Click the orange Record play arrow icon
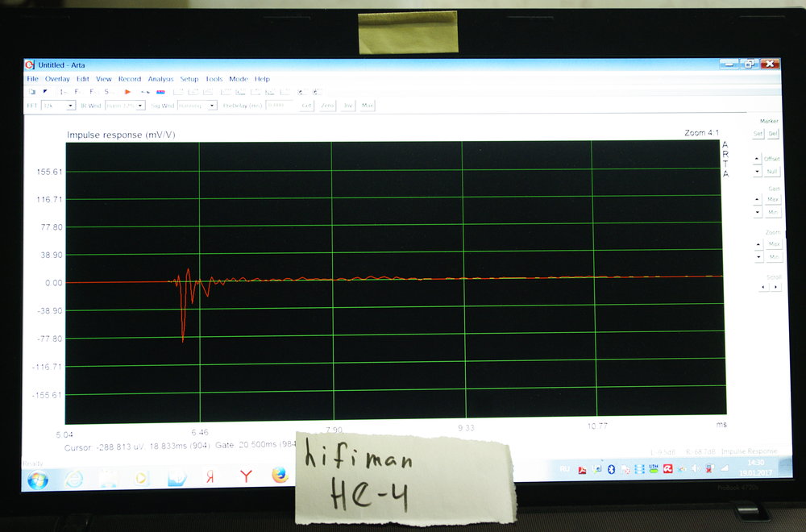Viewport: 806px width, 532px height. (x=127, y=92)
